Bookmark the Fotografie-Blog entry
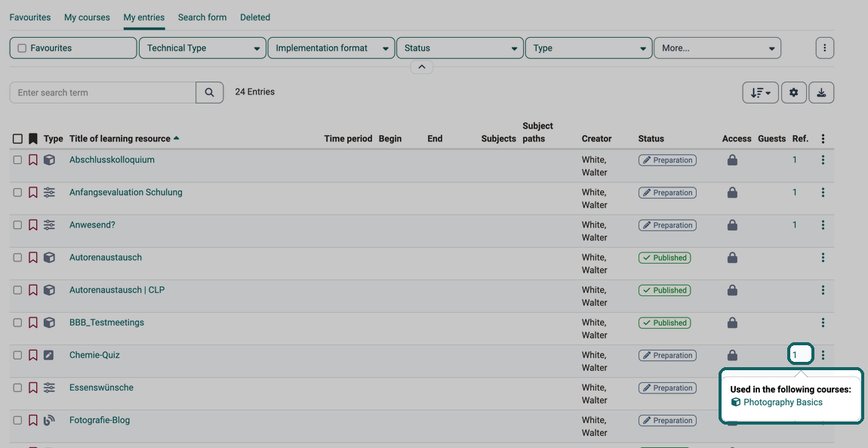 point(32,420)
